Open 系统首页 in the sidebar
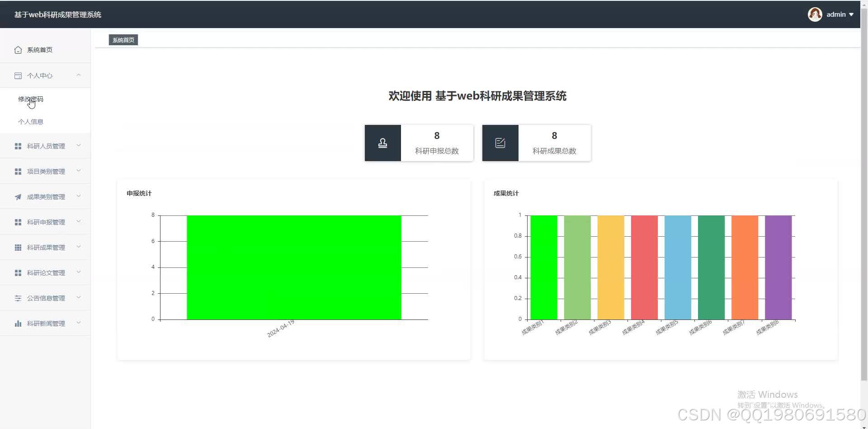The height and width of the screenshot is (429, 868). pos(45,50)
